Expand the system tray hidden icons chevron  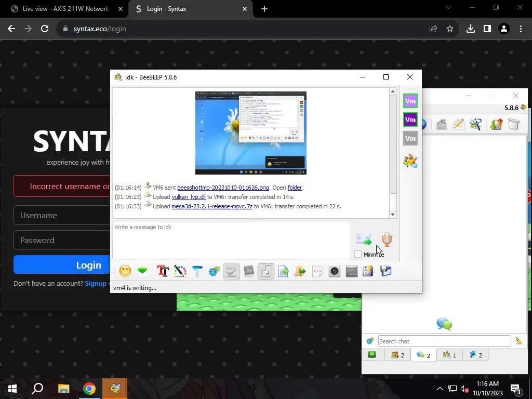click(440, 389)
